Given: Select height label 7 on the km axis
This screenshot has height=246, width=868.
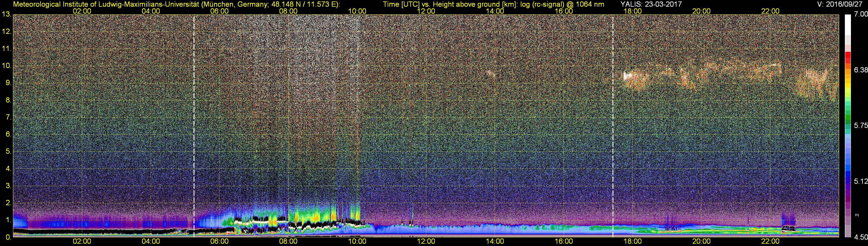Looking at the screenshot, I should [x=8, y=117].
